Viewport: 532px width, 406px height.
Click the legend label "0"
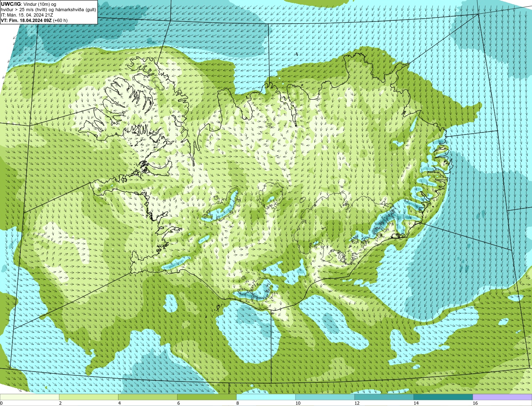(1, 403)
